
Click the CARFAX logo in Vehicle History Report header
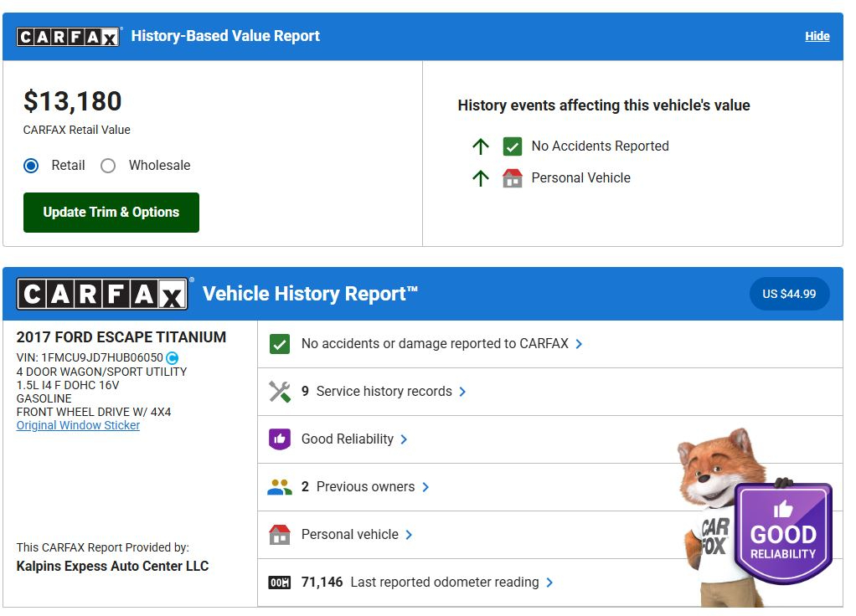[x=102, y=295]
